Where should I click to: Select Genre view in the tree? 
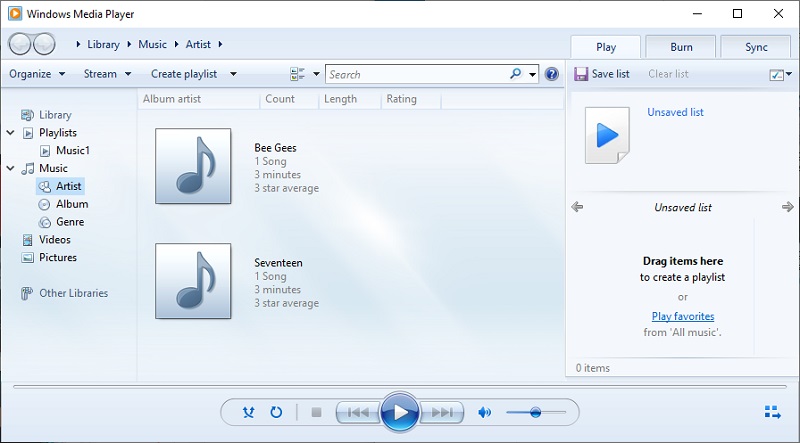(x=70, y=222)
